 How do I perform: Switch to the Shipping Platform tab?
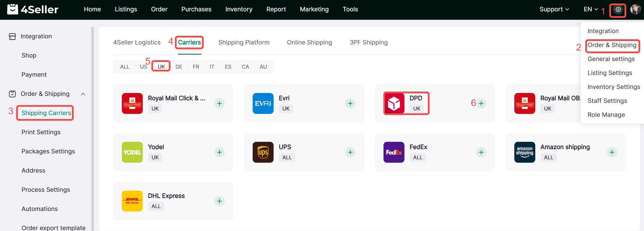point(244,42)
